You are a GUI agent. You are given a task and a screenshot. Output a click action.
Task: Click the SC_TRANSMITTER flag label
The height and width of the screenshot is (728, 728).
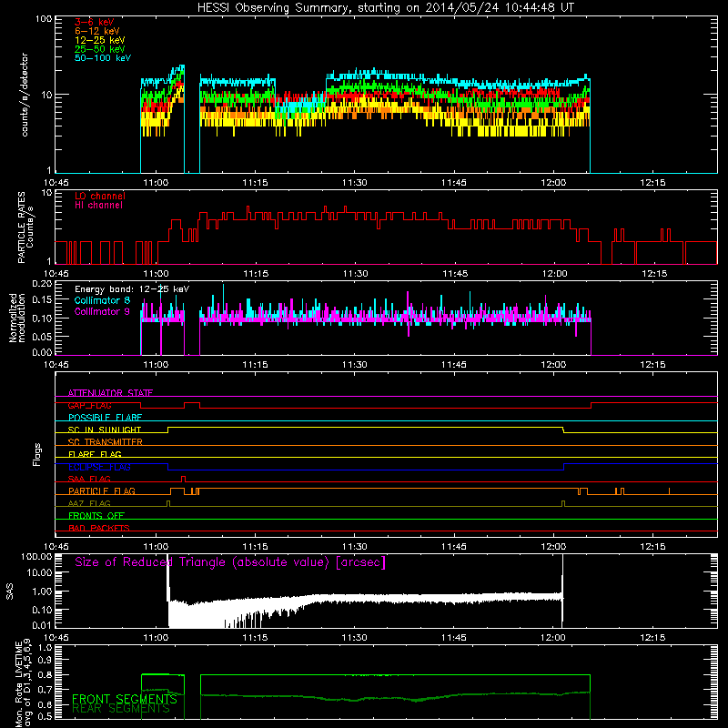(x=106, y=442)
